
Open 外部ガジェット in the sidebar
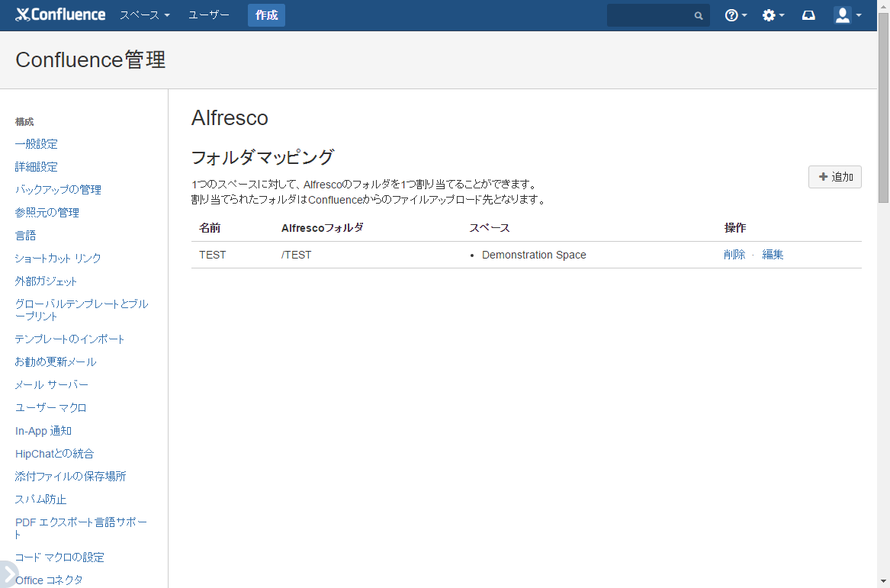pos(46,281)
